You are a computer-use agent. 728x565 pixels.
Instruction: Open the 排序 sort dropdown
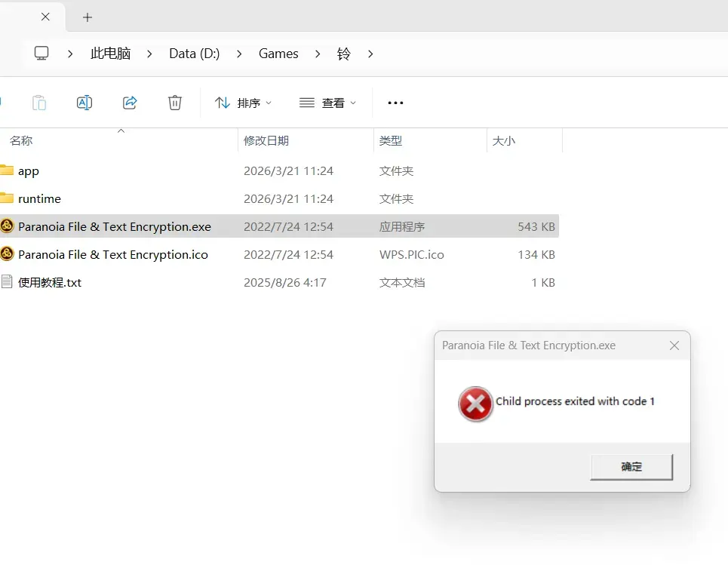tap(243, 103)
